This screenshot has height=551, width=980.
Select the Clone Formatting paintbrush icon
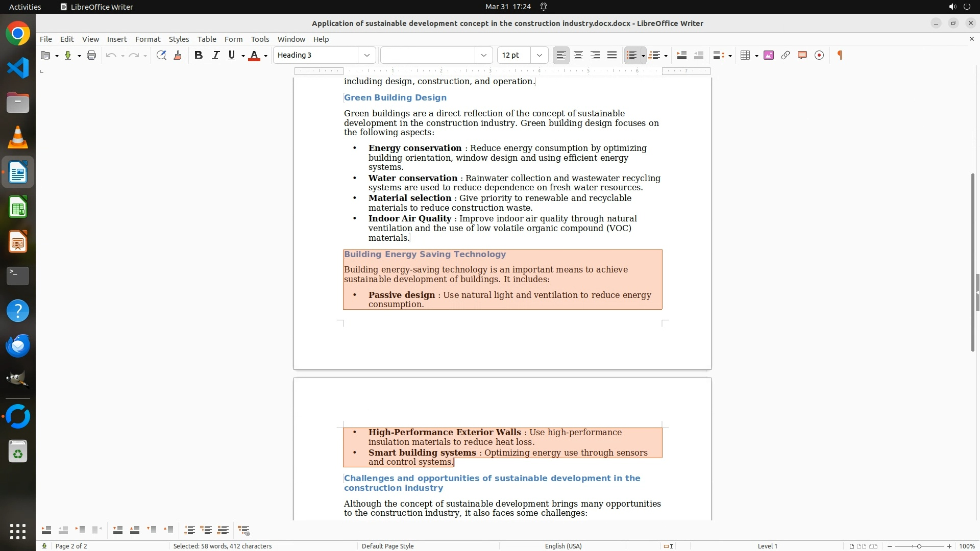(x=178, y=55)
